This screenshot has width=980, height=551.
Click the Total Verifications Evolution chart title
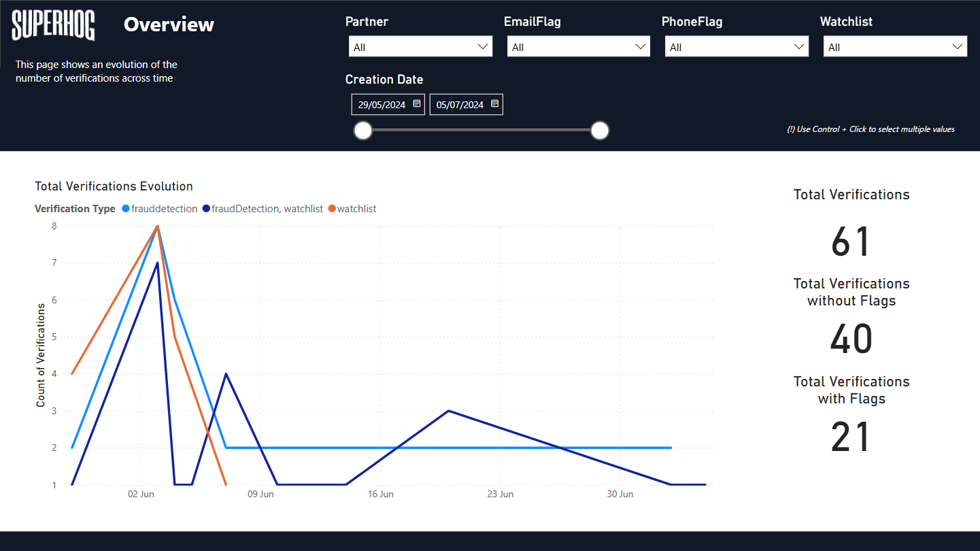point(114,186)
